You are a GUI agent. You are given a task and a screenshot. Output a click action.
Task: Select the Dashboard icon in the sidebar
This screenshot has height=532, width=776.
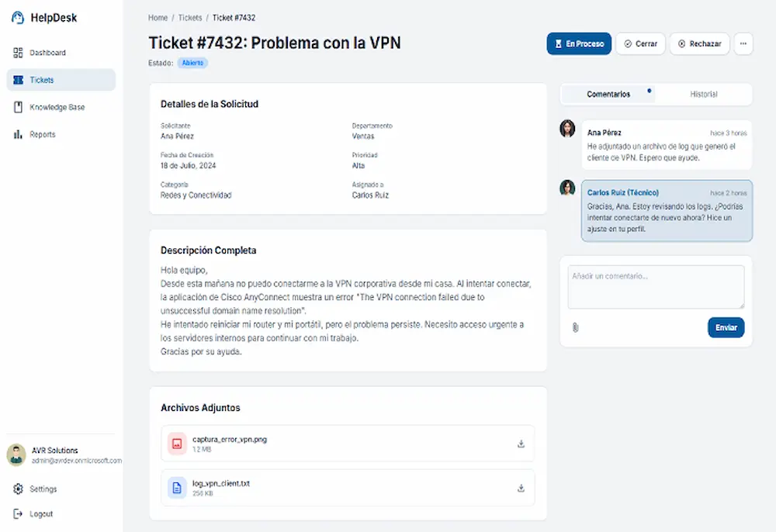[17, 52]
